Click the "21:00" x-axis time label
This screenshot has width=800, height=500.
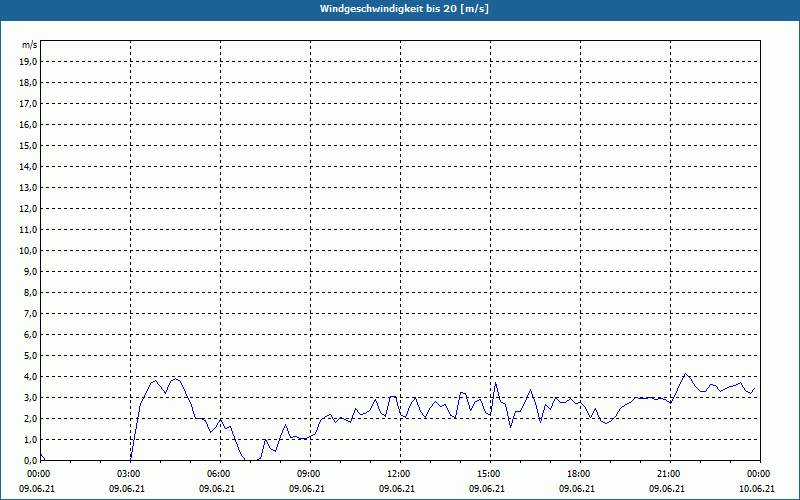[x=668, y=474]
